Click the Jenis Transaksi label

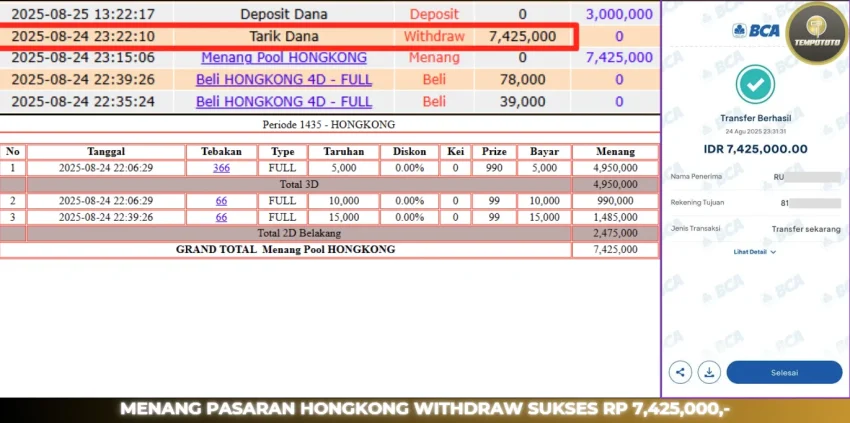(695, 229)
